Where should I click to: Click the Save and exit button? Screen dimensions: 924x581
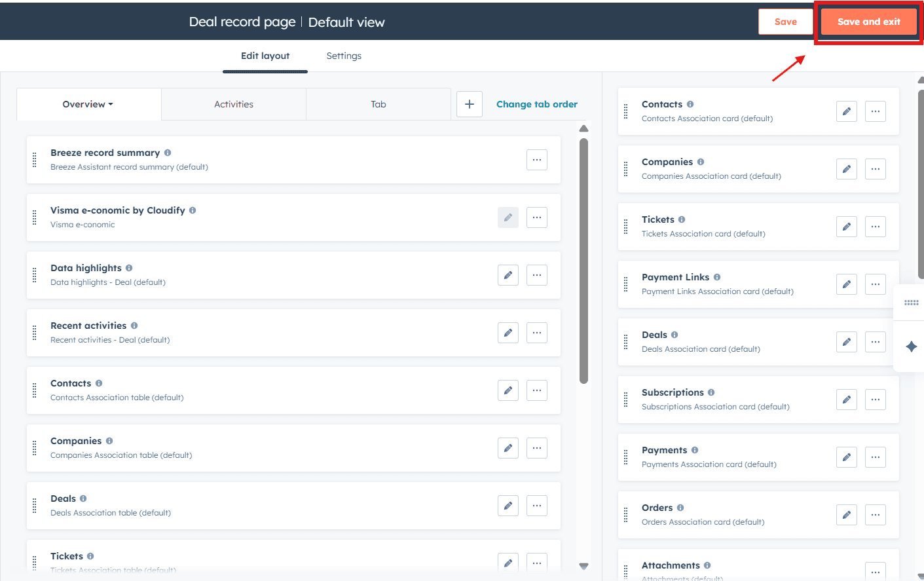pos(868,21)
